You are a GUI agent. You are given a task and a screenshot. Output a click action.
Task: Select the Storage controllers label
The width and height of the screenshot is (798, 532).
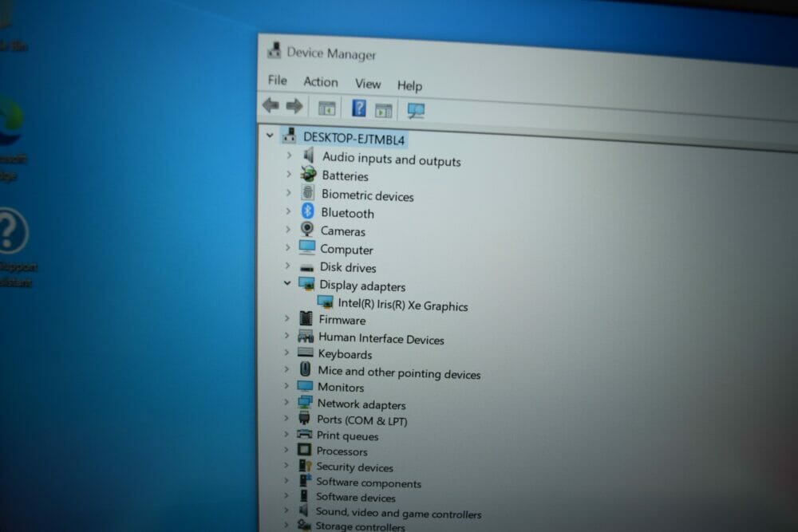[x=360, y=527]
